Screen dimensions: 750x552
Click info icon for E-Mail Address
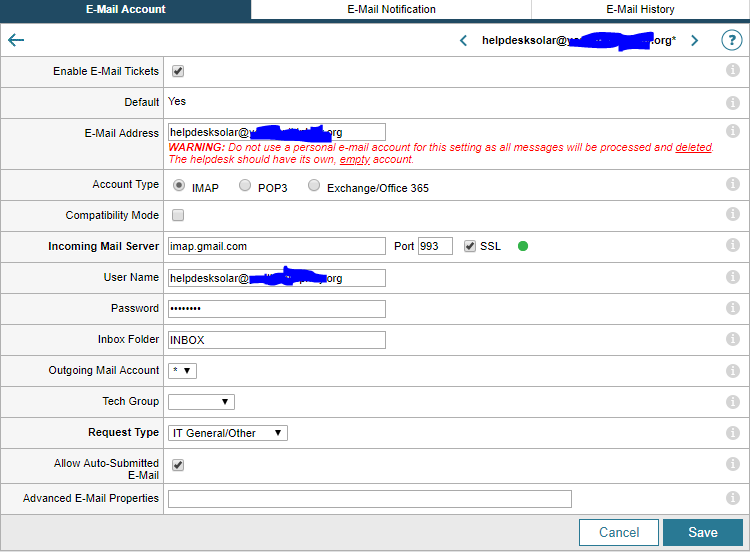point(733,131)
